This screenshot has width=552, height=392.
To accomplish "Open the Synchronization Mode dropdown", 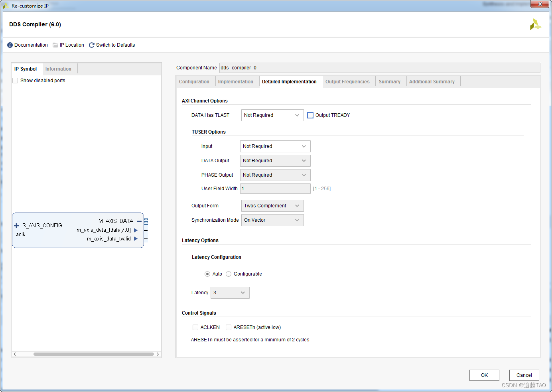I will [x=272, y=220].
